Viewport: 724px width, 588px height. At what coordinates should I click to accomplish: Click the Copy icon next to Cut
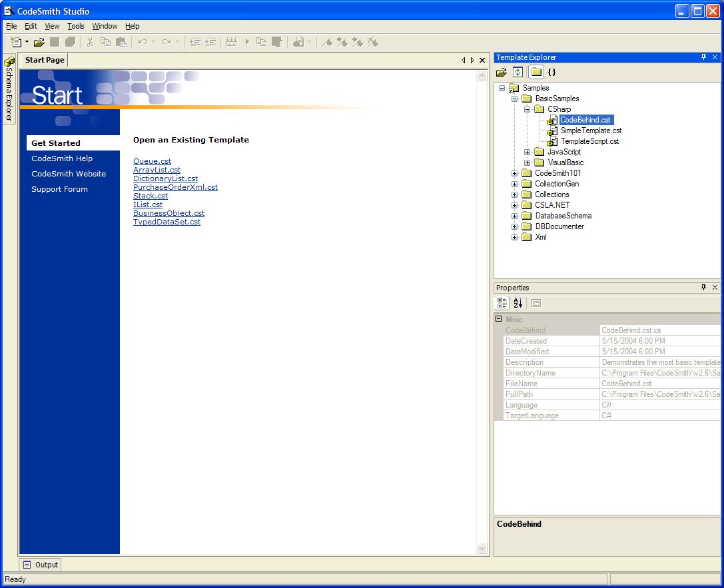[106, 43]
